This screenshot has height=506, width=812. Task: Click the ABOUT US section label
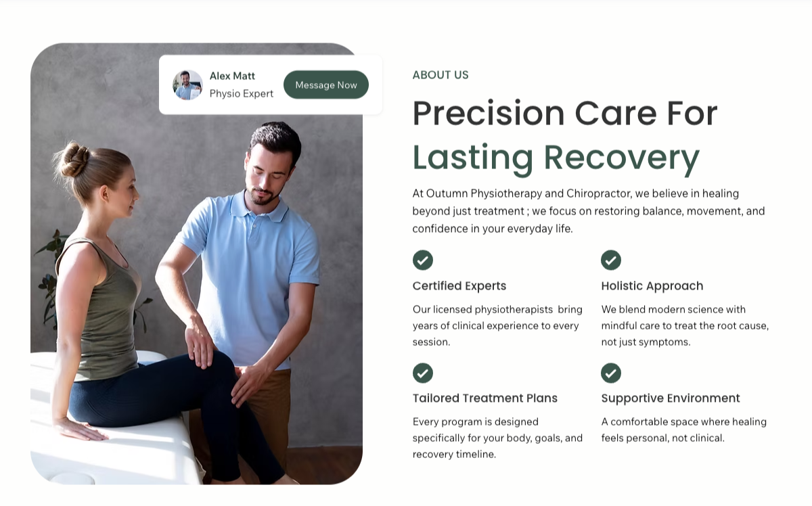(441, 75)
